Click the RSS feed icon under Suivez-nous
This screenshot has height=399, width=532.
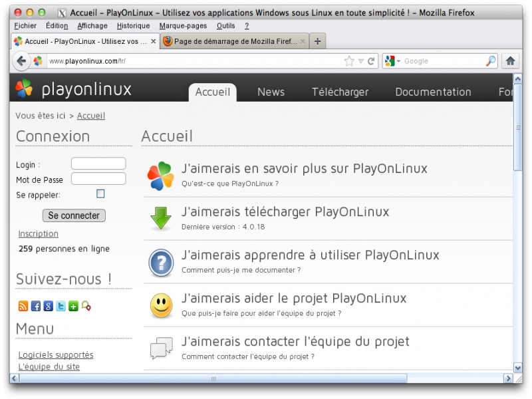pos(23,307)
